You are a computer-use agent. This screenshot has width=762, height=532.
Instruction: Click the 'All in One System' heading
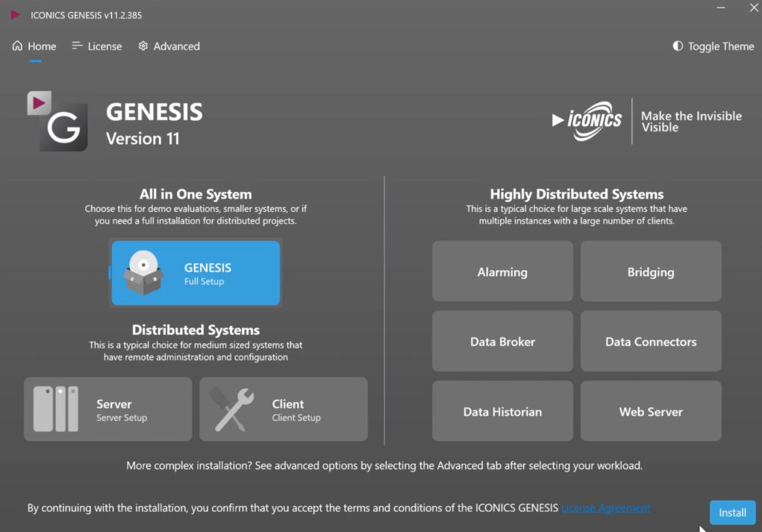196,194
